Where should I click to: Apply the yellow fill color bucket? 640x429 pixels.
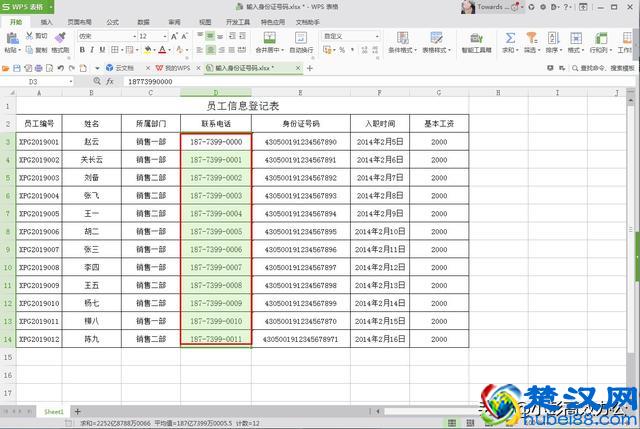(x=147, y=50)
